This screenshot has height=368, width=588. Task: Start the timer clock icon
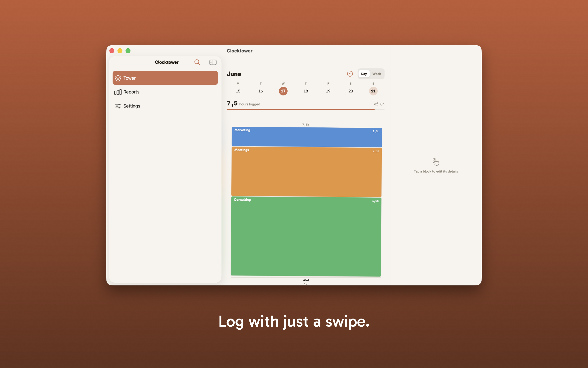(350, 74)
